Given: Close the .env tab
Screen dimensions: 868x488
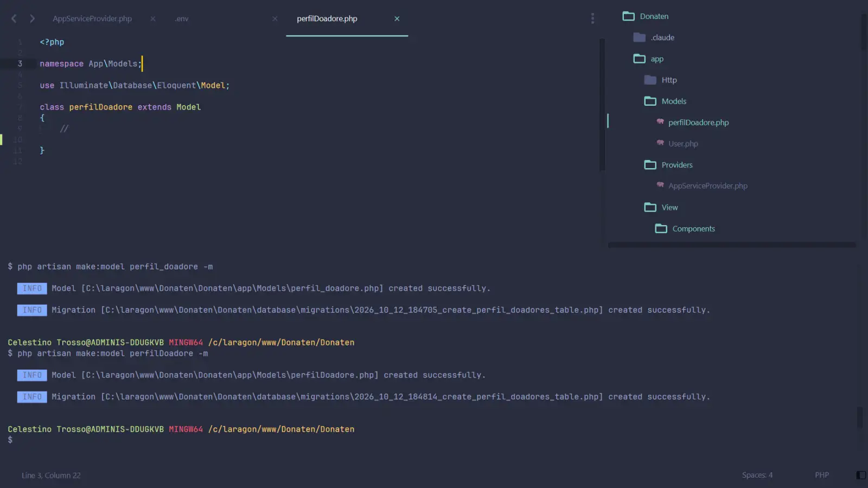Looking at the screenshot, I should click(x=275, y=18).
